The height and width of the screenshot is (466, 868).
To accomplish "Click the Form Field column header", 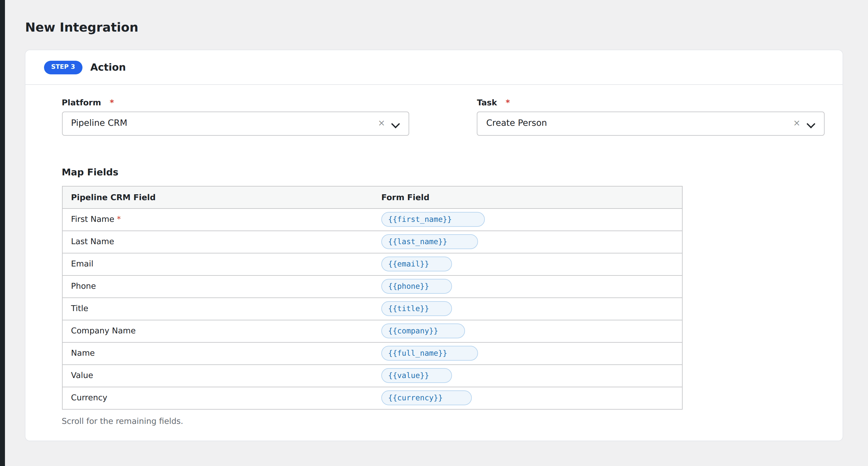I will pos(405,197).
